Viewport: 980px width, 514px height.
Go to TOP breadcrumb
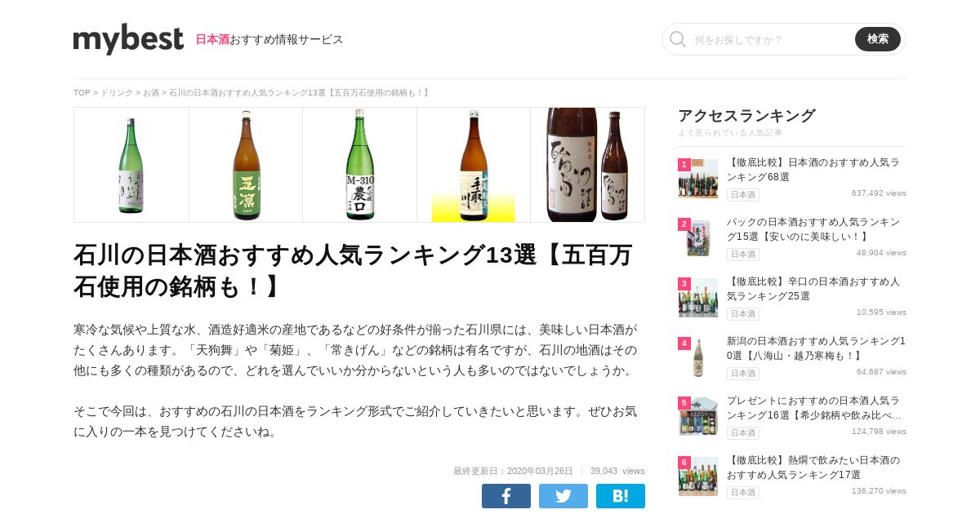click(82, 93)
